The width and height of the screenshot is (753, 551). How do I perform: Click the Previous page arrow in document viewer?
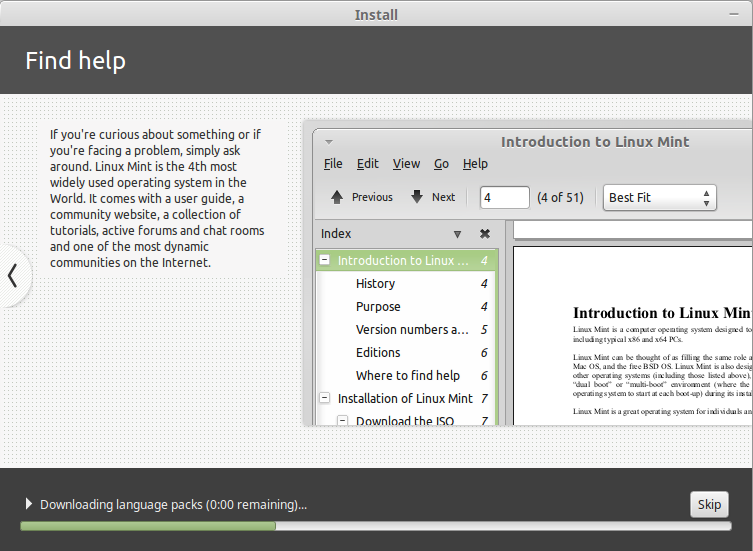pyautogui.click(x=362, y=197)
